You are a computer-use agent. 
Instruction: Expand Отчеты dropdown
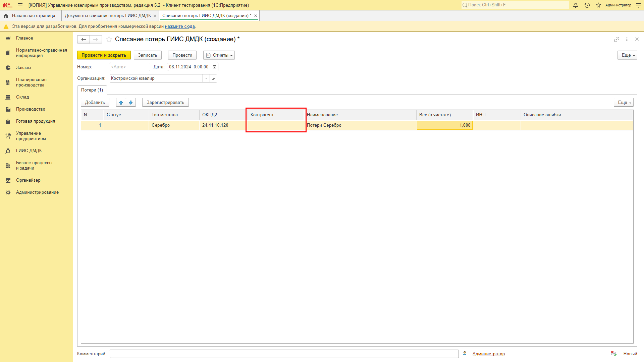[219, 55]
